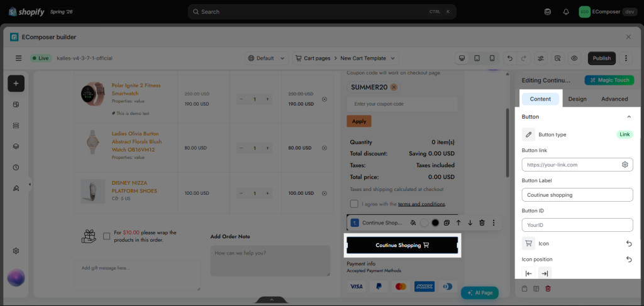Open the page settings sliders icon
Viewport: 644px width, 306px height.
coord(541,58)
